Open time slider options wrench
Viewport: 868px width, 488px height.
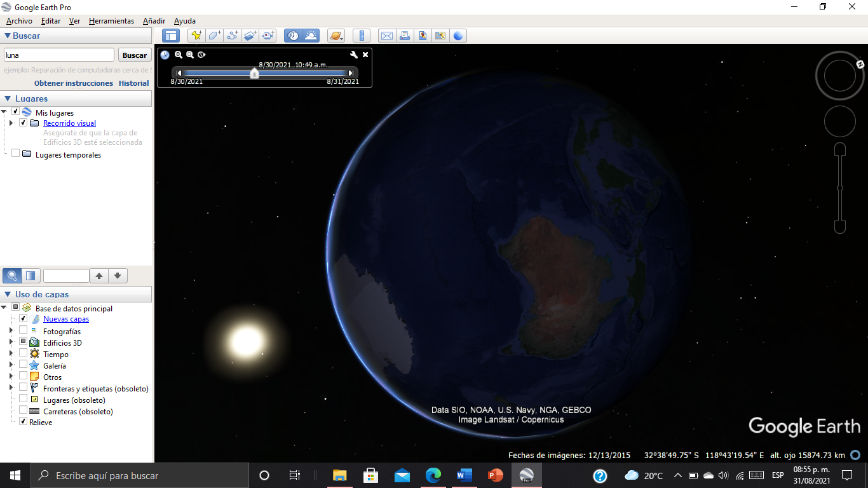(354, 55)
